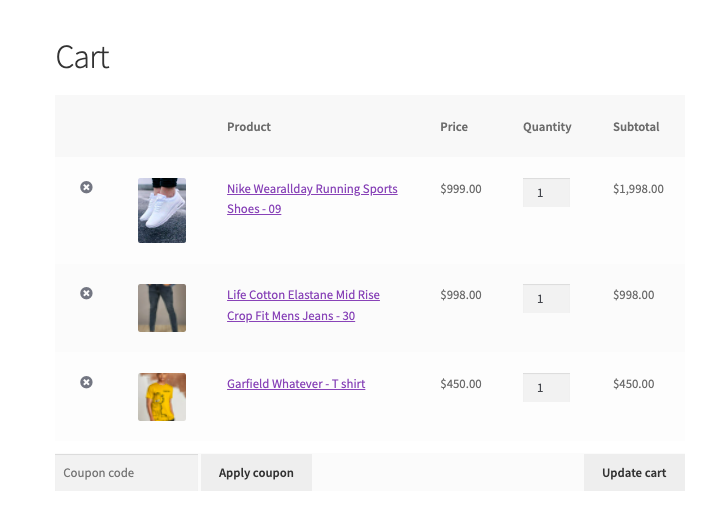Click the Cart page heading

[x=82, y=57]
